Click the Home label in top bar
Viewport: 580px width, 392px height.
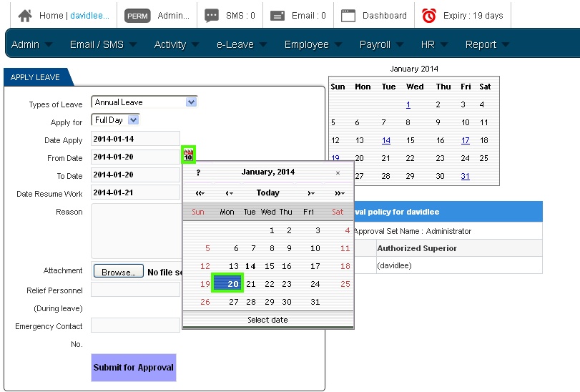(x=51, y=16)
